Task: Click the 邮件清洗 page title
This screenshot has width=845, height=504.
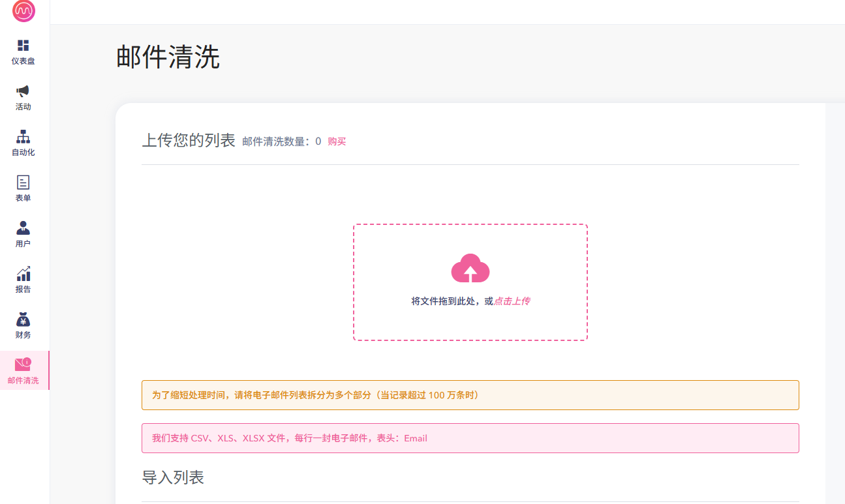Action: pos(168,57)
